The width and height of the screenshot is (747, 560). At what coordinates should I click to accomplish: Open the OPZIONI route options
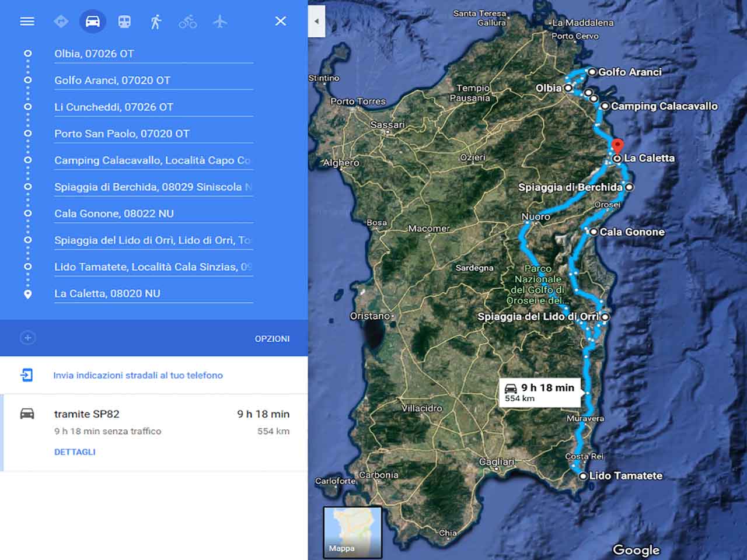tap(272, 338)
